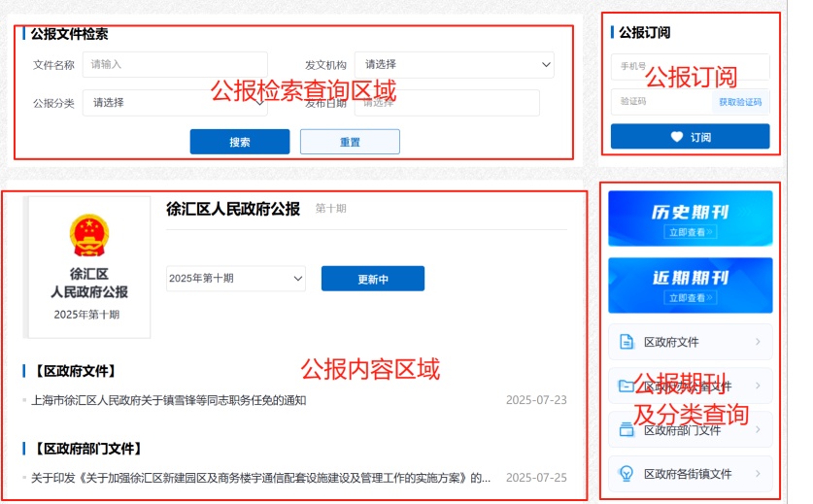Viewport: 813px width, 504px height.
Task: Open the 区政府部门文件 category entry
Action: pos(690,430)
